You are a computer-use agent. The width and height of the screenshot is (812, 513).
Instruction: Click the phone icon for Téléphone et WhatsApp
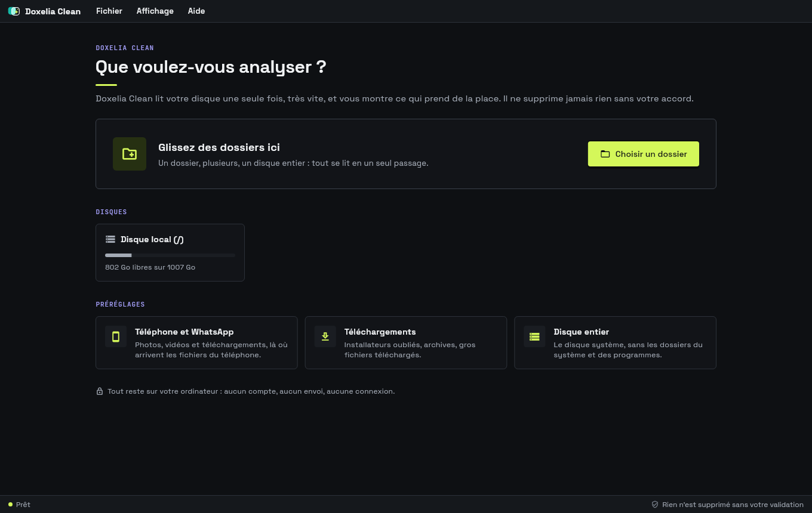pyautogui.click(x=116, y=336)
